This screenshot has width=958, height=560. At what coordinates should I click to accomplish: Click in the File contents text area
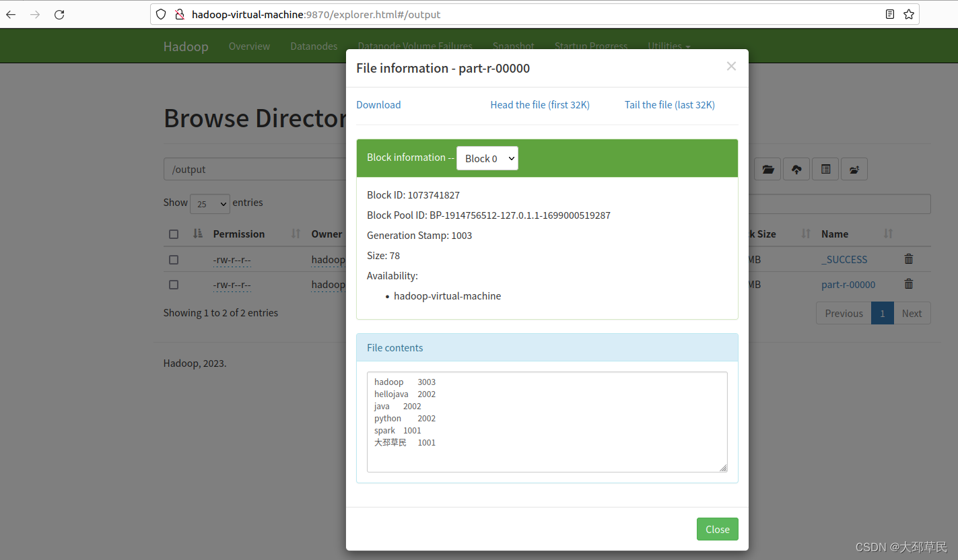(547, 422)
